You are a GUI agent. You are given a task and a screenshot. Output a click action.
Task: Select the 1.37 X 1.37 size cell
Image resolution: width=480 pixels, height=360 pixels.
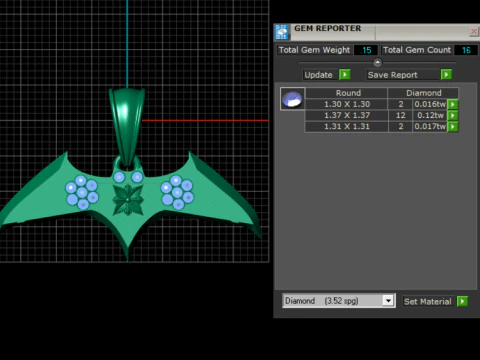coord(347,115)
